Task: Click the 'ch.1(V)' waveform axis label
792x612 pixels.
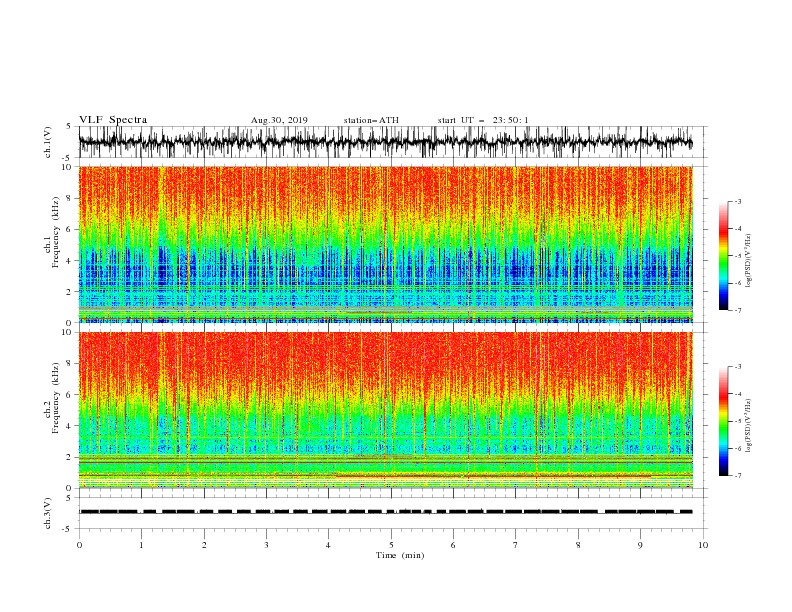Action: (48, 142)
